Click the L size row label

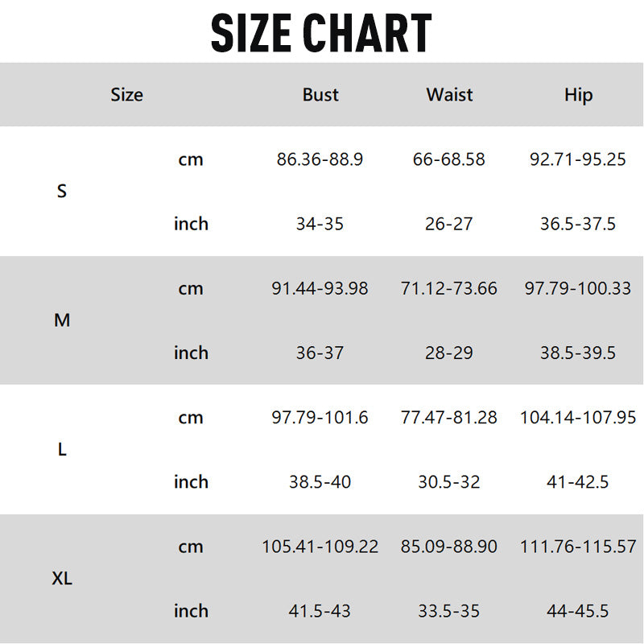click(62, 449)
